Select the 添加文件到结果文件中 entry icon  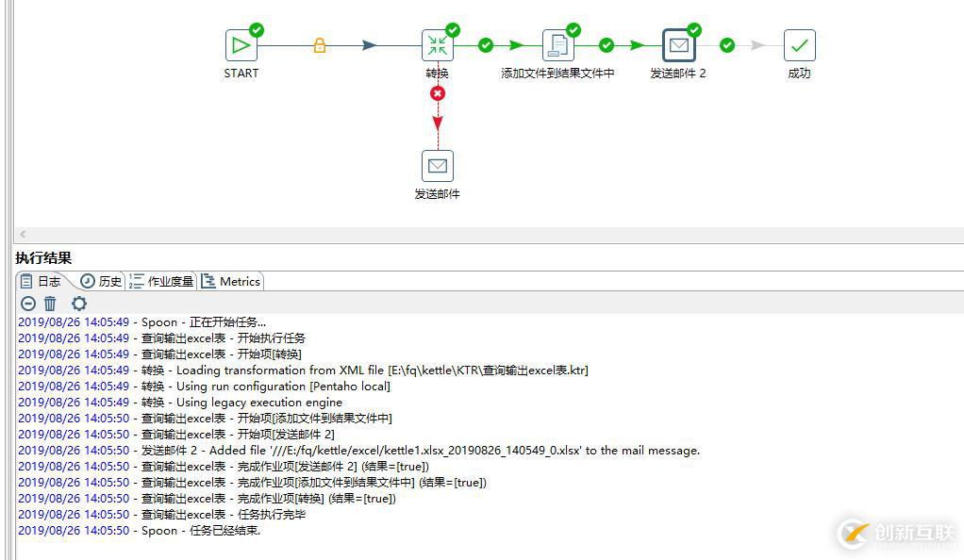pos(558,45)
